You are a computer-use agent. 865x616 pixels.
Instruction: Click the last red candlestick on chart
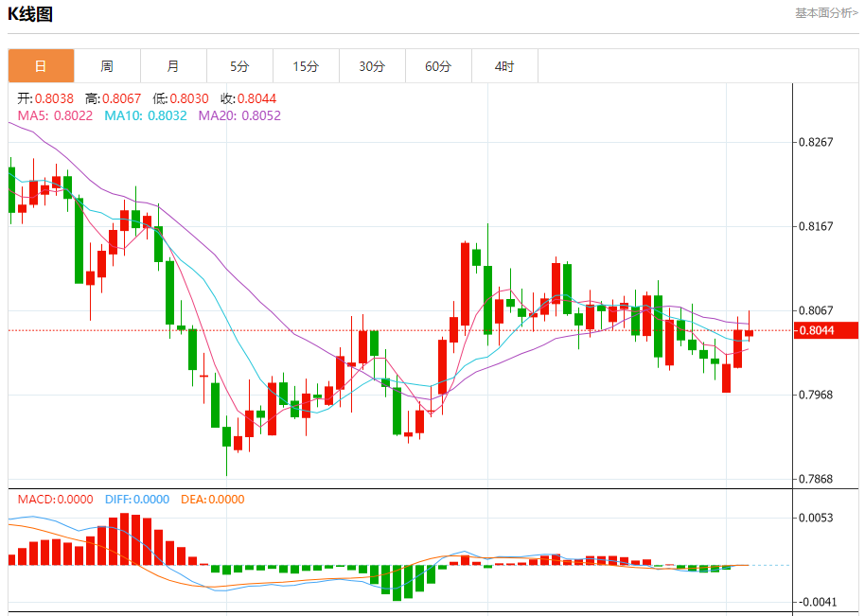pyautogui.click(x=749, y=333)
